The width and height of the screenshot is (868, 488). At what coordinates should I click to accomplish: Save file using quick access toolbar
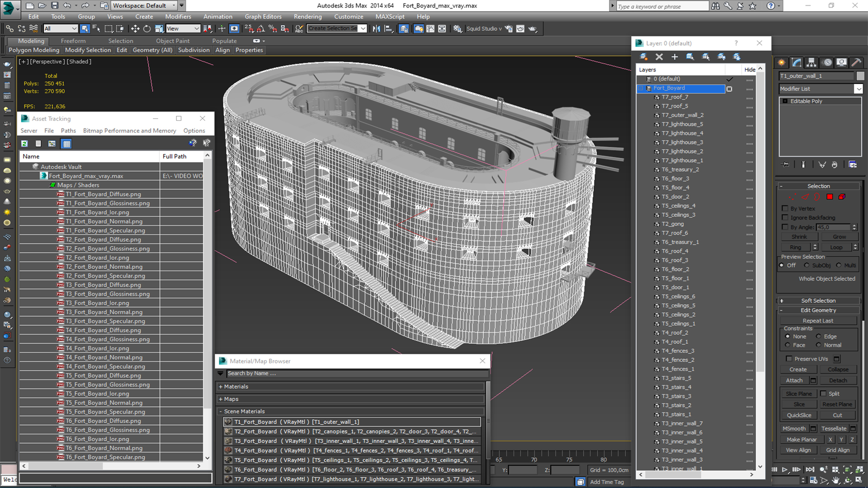pos(54,5)
